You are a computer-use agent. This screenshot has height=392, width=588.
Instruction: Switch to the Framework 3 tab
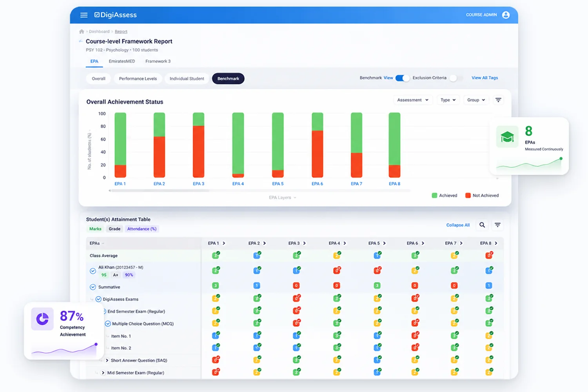point(158,61)
